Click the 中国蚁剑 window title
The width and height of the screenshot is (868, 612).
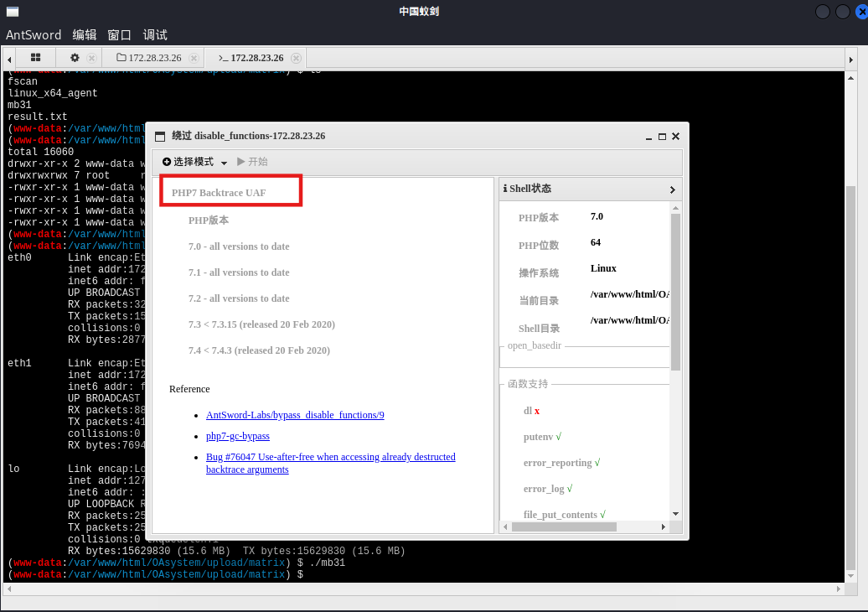click(419, 11)
